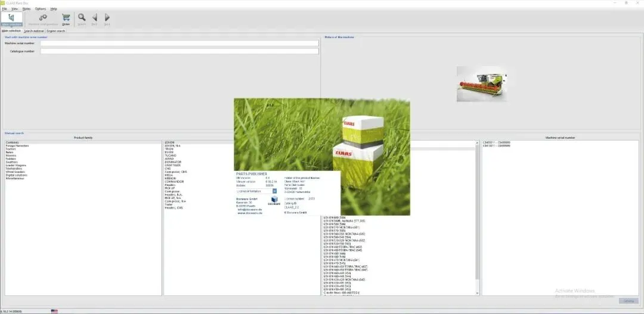644x314 pixels.
Task: Switch to the Main selection tab
Action: point(11,31)
